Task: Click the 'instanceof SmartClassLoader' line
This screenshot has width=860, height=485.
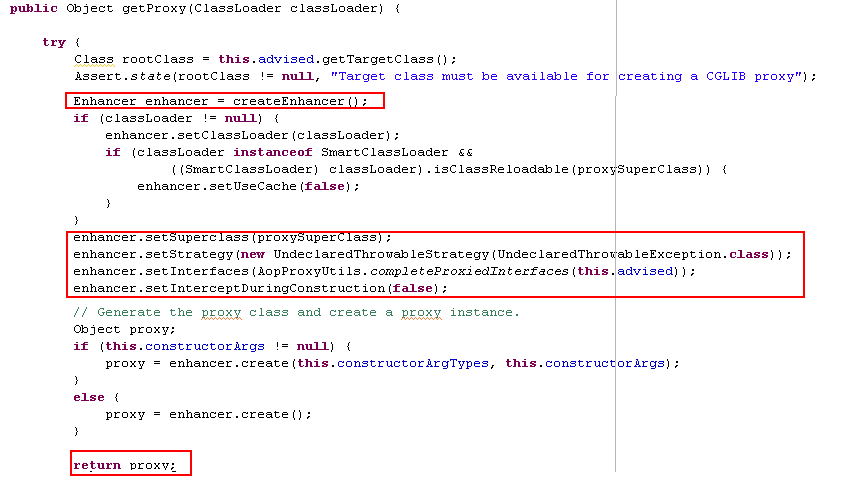Action: click(x=289, y=153)
